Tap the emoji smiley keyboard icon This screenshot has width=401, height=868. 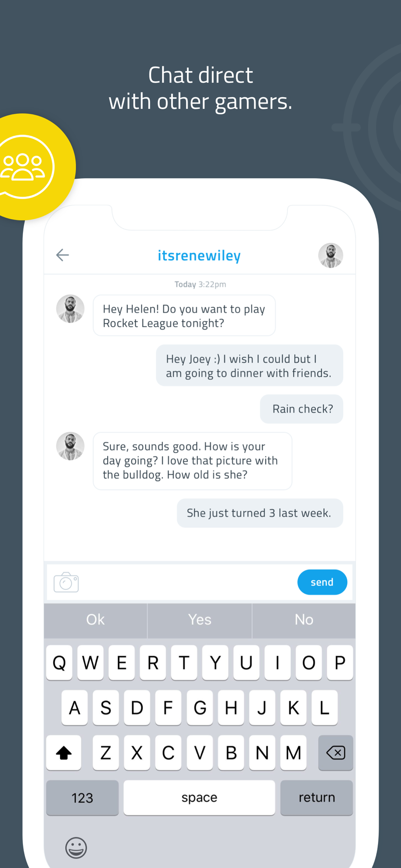76,848
